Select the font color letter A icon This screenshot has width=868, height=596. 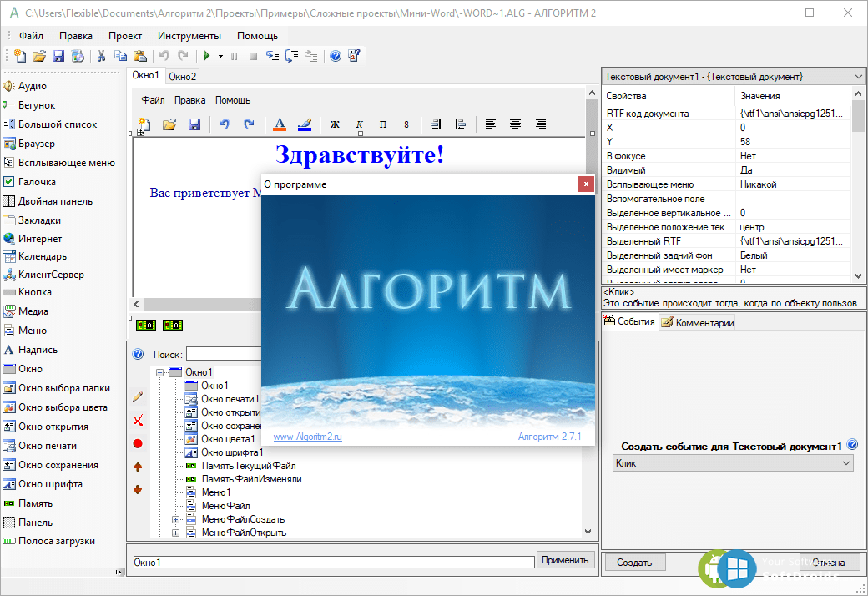pos(280,124)
